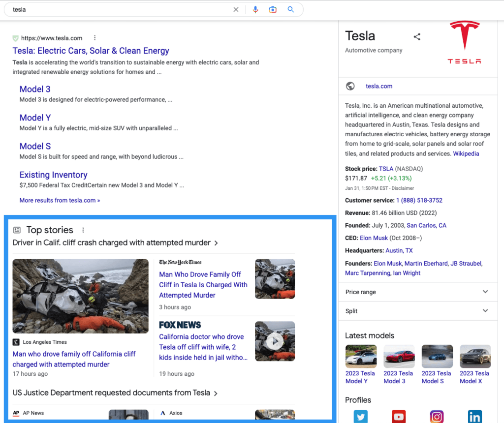Open the TSLA stock ticker link

click(x=386, y=169)
